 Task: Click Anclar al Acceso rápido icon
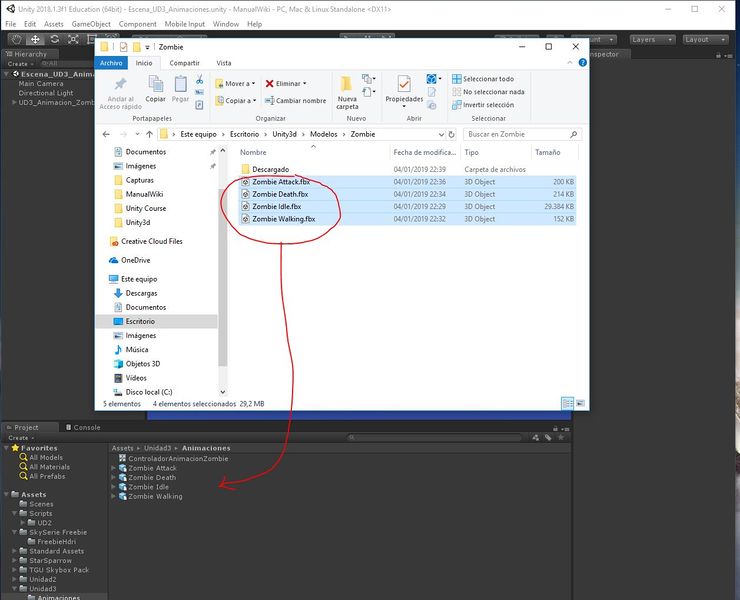[120, 84]
